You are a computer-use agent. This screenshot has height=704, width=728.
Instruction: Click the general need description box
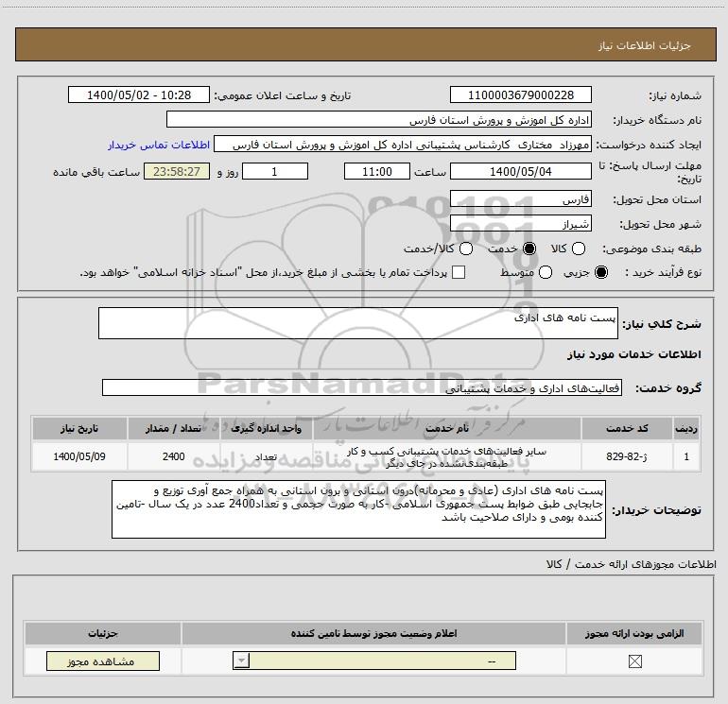pyautogui.click(x=358, y=323)
